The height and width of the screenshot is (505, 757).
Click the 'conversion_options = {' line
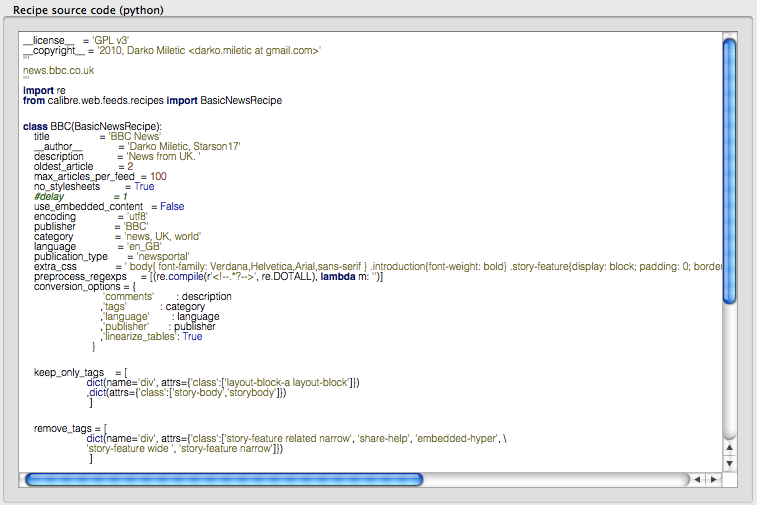pos(85,287)
